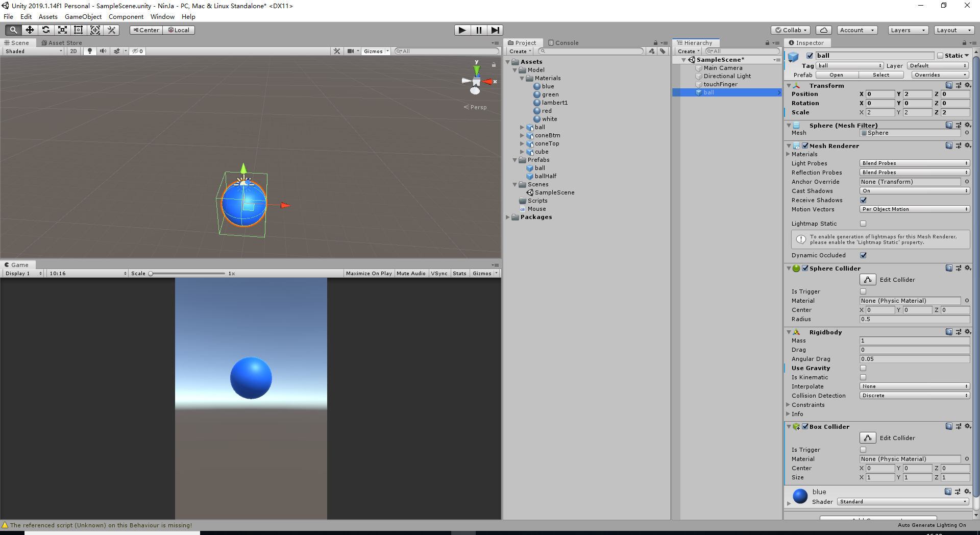Lock the Inspector panel
980x535 pixels.
click(x=964, y=43)
